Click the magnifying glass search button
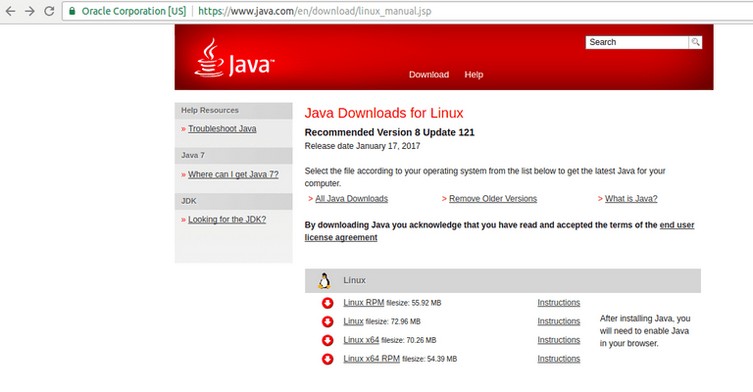753x392 pixels. 695,42
